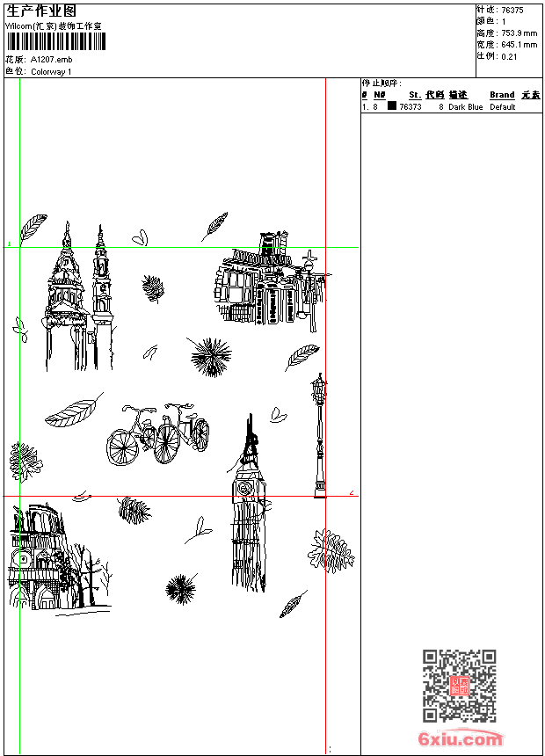Viewport: 545px width, 756px height.
Task: Click the 753.9 mm height value
Action: coord(519,33)
